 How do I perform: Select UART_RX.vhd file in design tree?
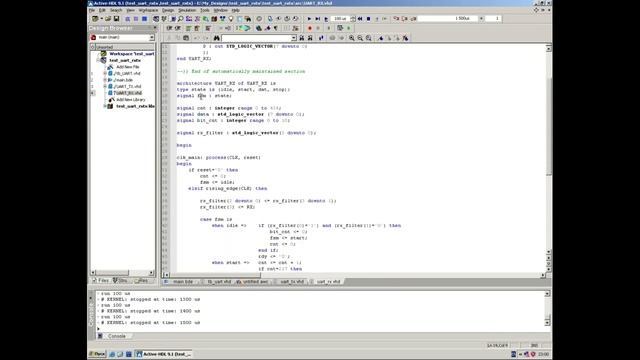point(127,93)
